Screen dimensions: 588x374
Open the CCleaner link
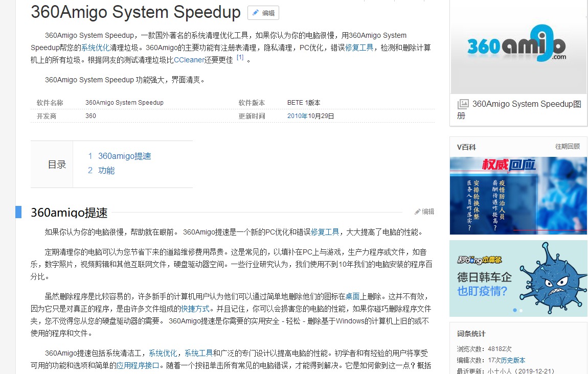click(x=189, y=60)
